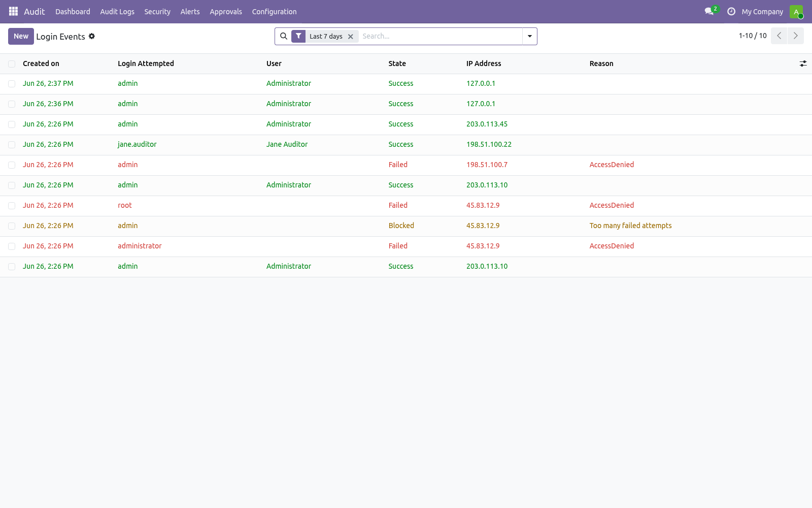Click Failed state in the administrator row

pyautogui.click(x=398, y=246)
